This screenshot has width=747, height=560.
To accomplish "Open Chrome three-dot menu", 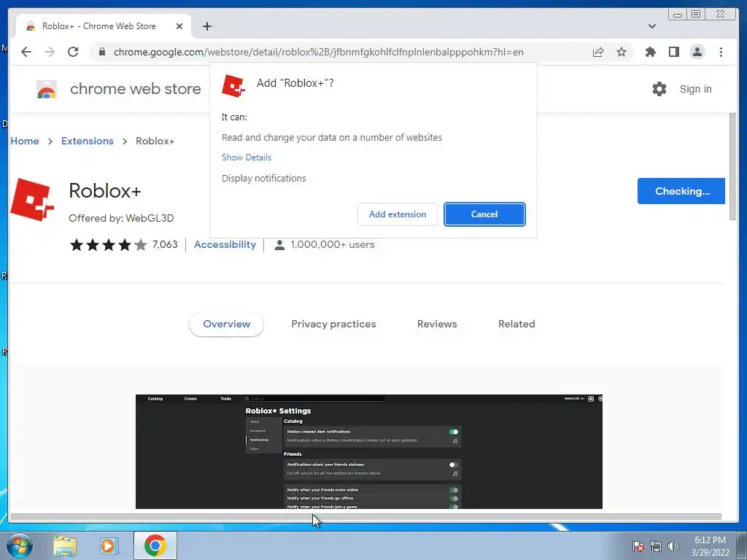I will coord(721,52).
